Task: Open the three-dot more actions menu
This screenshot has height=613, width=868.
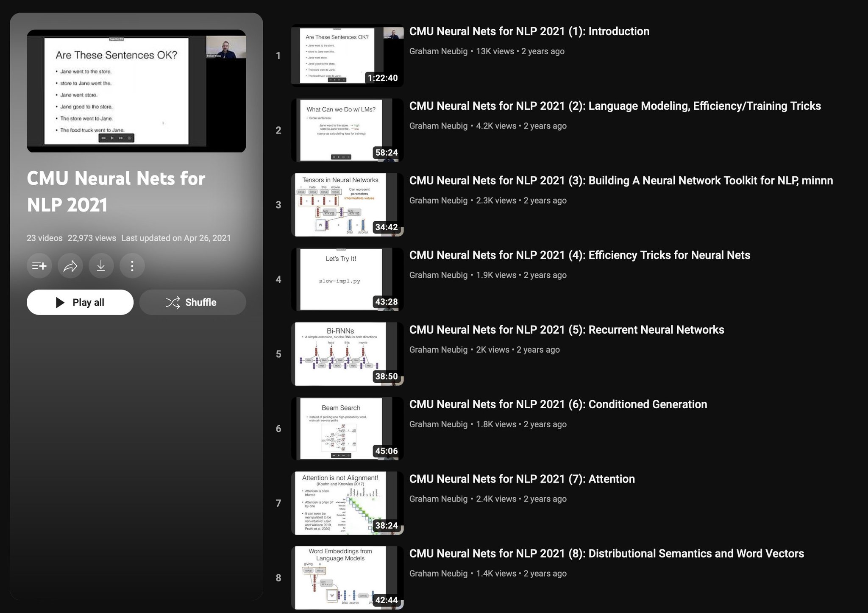Action: [x=132, y=266]
